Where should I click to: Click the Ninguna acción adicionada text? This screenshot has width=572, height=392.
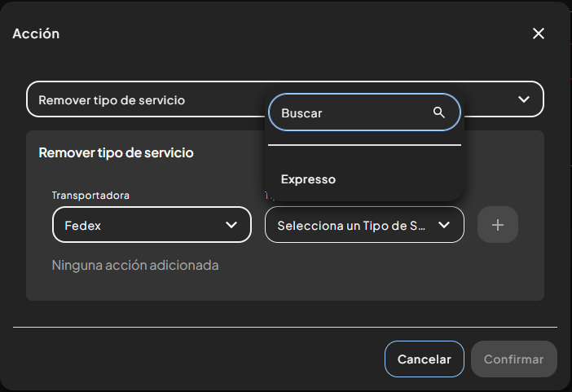pyautogui.click(x=135, y=266)
